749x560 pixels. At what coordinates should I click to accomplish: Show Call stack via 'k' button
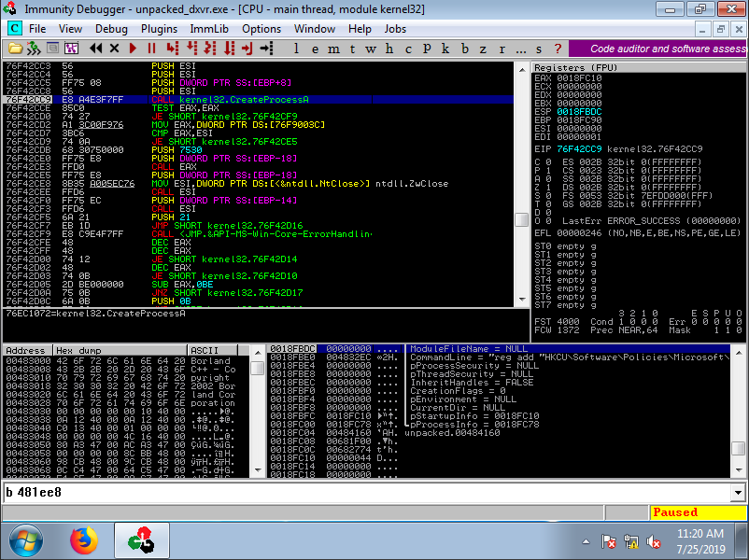click(445, 49)
